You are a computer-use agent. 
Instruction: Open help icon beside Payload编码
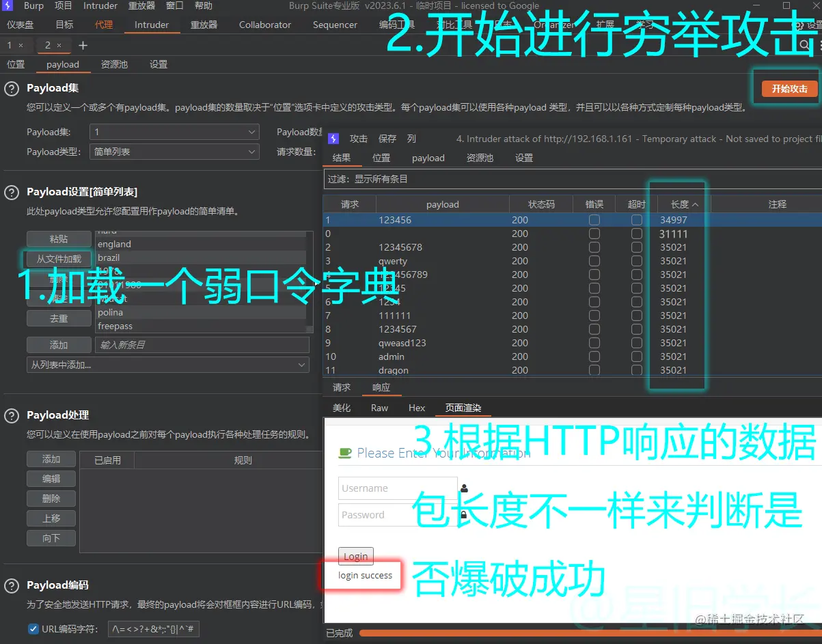pyautogui.click(x=12, y=586)
